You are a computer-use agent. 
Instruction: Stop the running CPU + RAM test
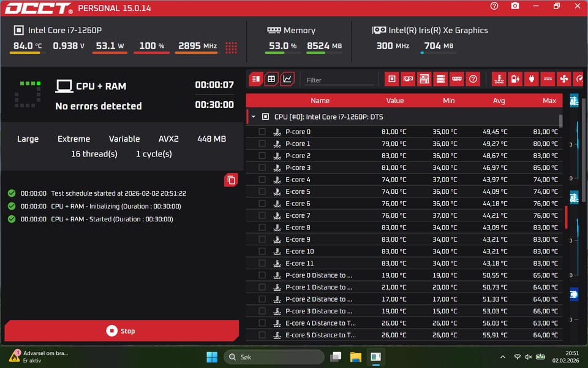(x=121, y=331)
